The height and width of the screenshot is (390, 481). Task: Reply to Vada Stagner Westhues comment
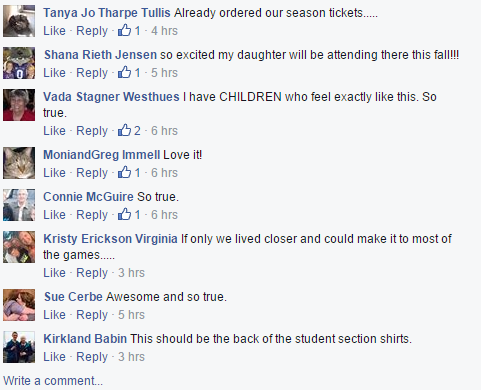click(92, 131)
